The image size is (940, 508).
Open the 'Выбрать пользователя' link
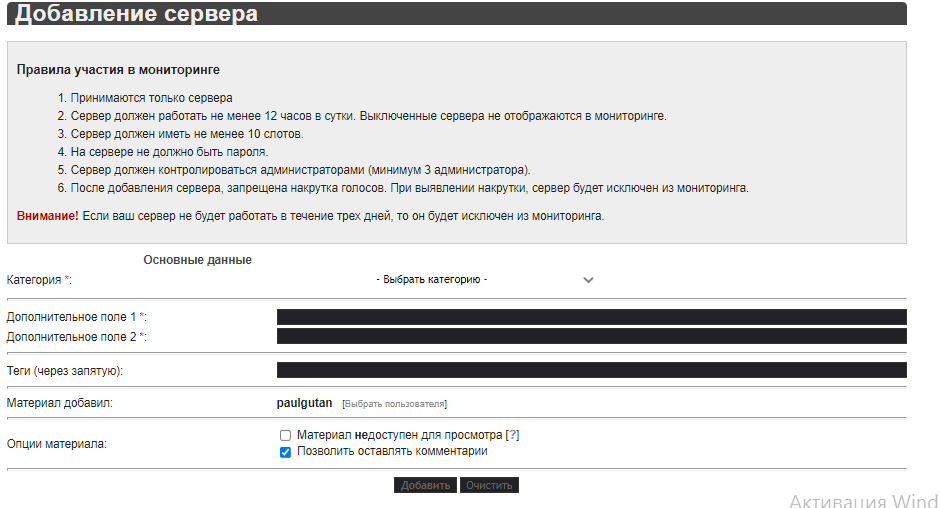click(x=394, y=404)
